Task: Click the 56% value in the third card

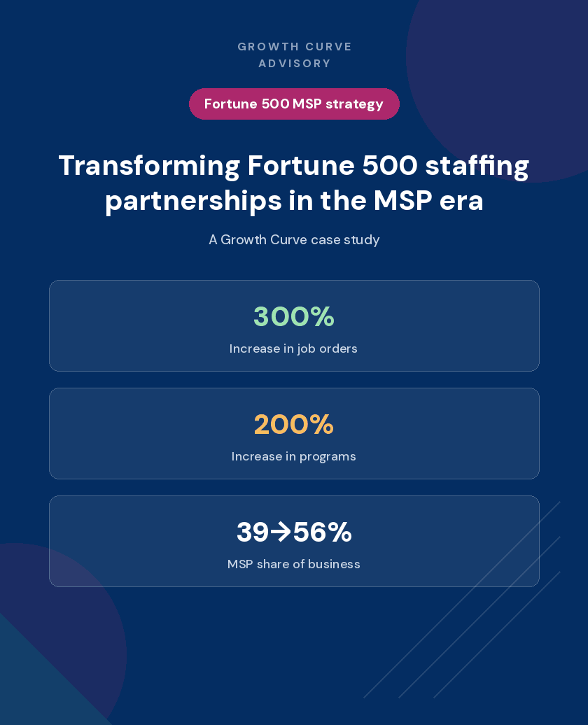Action: [322, 532]
